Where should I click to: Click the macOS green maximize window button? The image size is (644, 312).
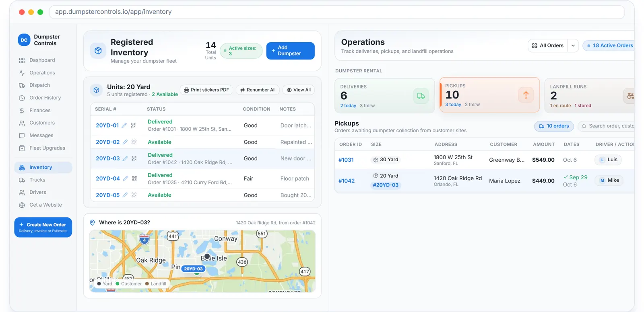tap(40, 12)
